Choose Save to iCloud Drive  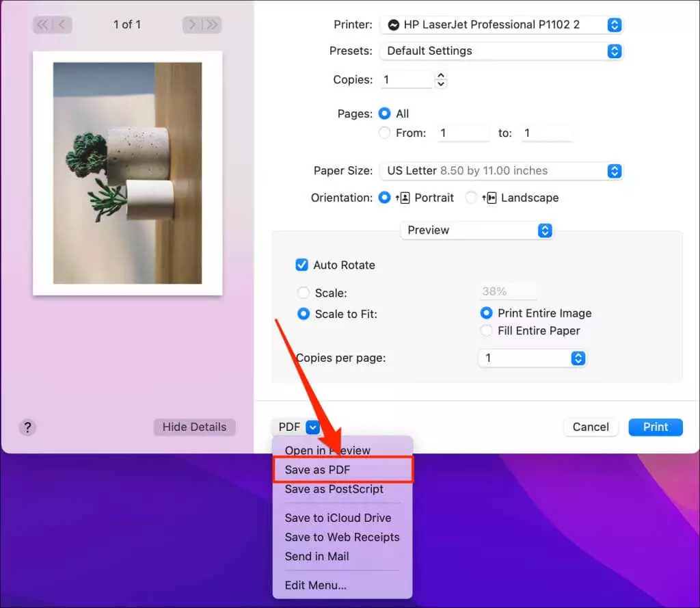tap(342, 518)
